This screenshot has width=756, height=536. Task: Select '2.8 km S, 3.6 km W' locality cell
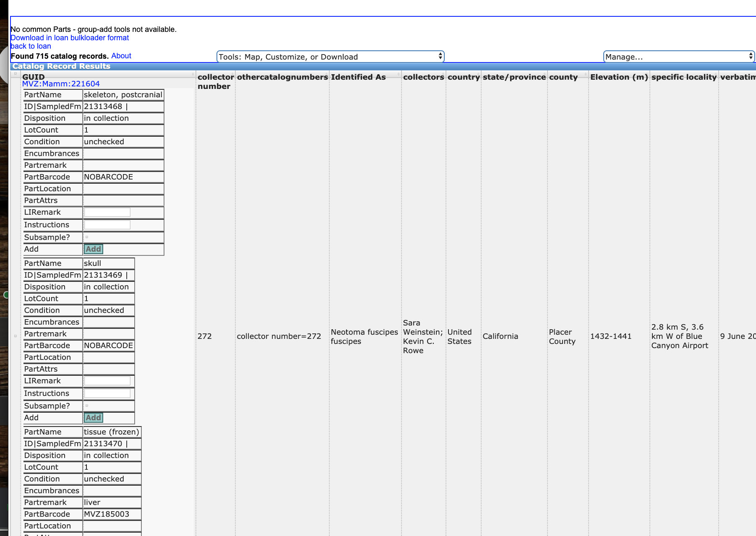pos(680,336)
